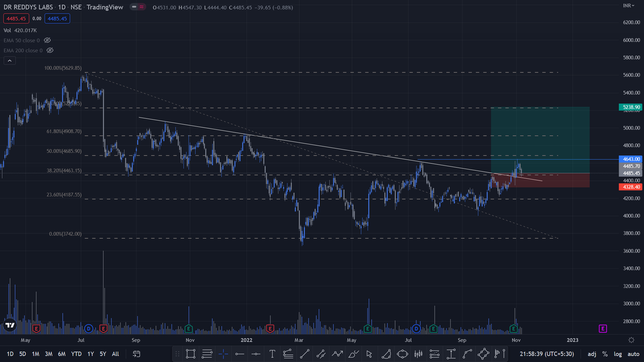Switch to 1D range
This screenshot has width=644, height=362.
tap(10, 354)
